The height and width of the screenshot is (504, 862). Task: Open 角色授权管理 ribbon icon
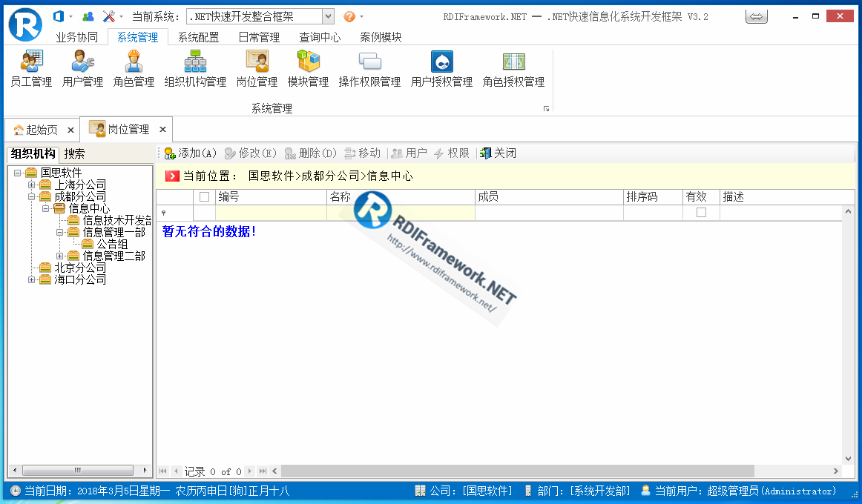[x=513, y=69]
